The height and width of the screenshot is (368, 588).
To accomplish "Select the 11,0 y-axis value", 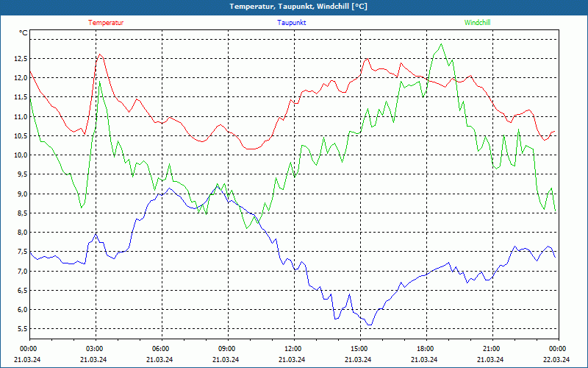I will tap(21, 116).
